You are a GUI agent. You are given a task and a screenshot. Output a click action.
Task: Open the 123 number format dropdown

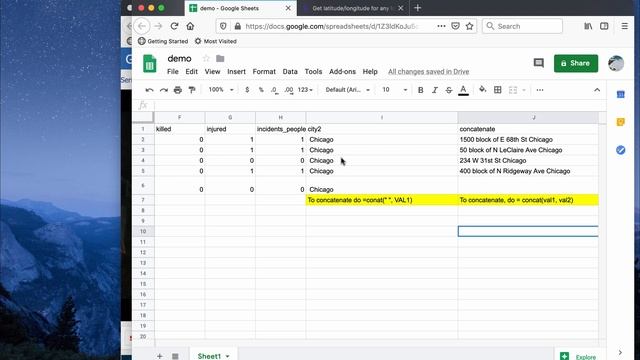click(x=305, y=90)
